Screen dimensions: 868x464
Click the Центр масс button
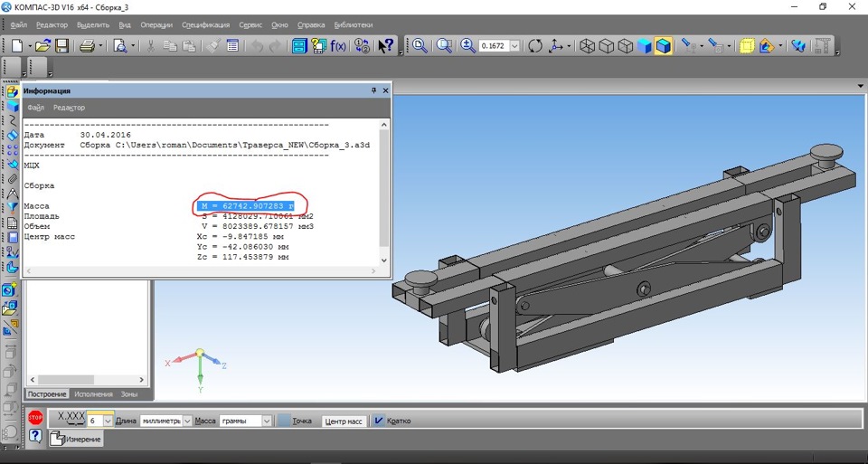click(x=344, y=421)
